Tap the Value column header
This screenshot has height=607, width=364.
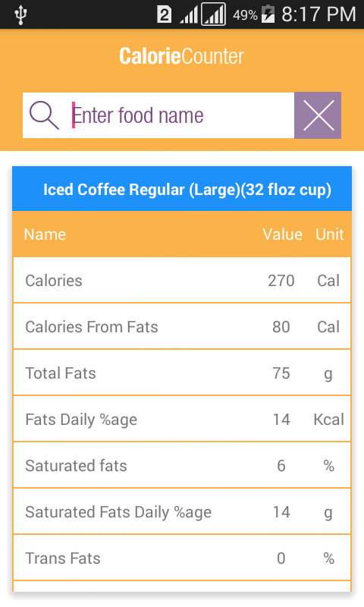coord(282,234)
